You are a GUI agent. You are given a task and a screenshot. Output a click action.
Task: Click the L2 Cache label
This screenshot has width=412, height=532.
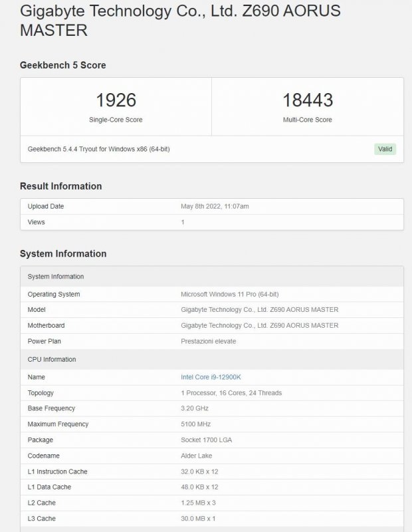42,503
